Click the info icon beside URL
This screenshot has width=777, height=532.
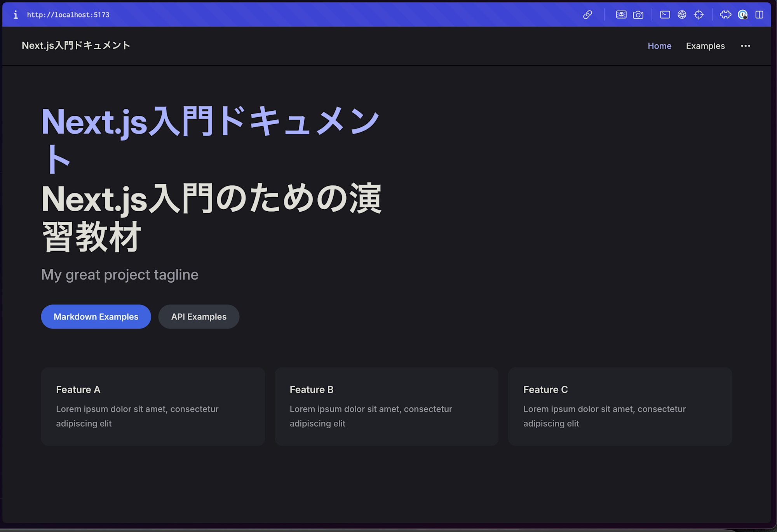tap(16, 15)
